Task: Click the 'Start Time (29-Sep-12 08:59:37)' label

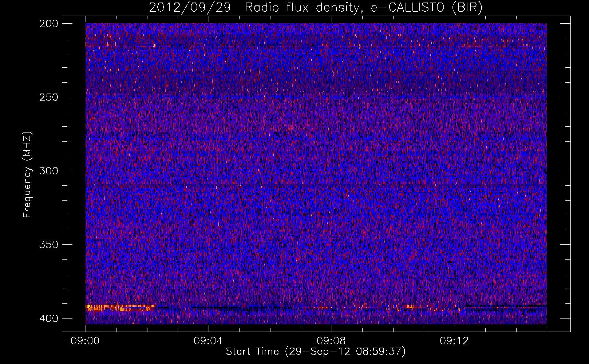Action: pos(316,352)
